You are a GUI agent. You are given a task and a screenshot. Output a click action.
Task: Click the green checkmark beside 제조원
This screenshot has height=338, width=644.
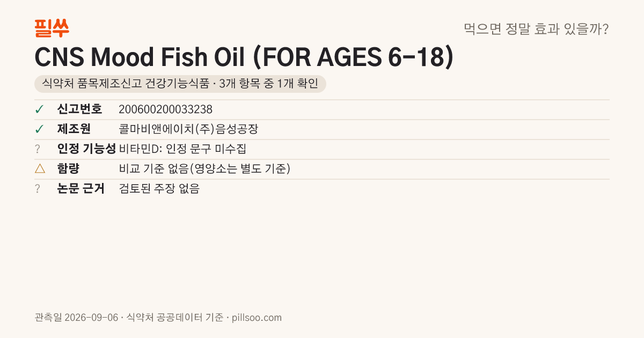click(39, 129)
